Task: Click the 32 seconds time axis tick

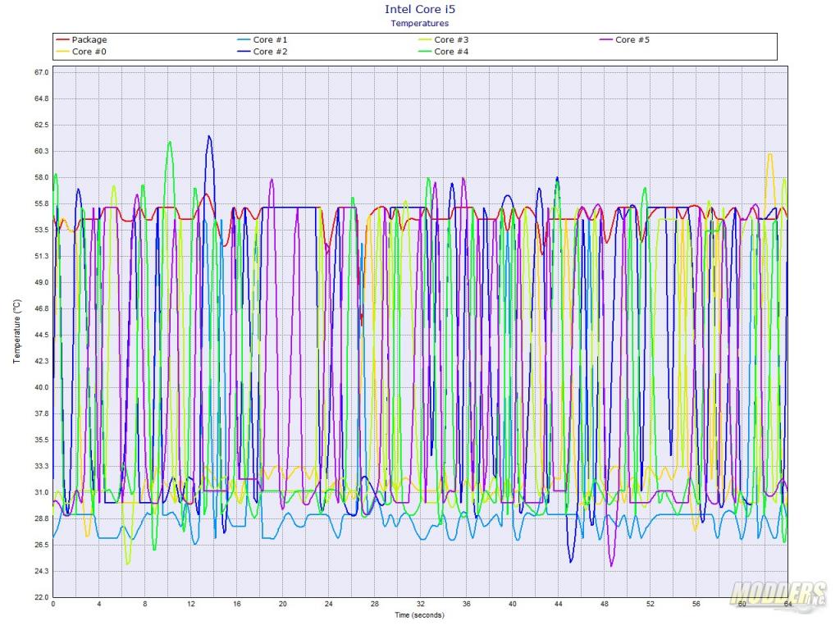Action: [x=421, y=604]
